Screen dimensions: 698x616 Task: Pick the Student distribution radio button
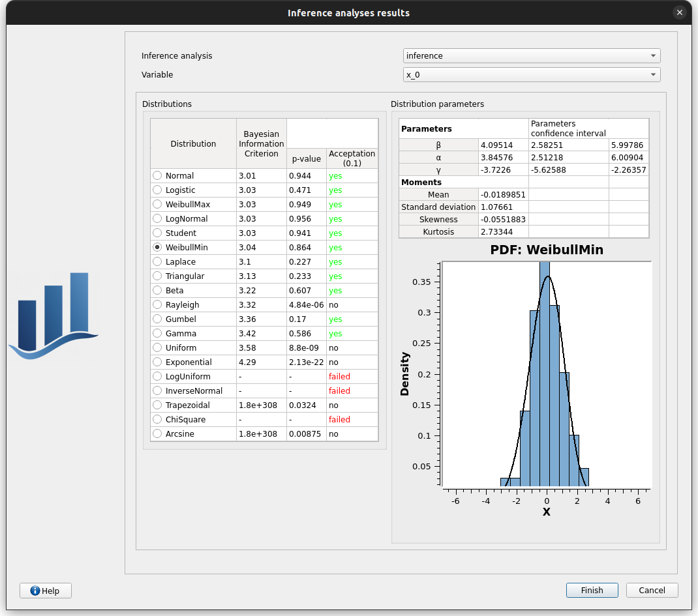[x=157, y=233]
